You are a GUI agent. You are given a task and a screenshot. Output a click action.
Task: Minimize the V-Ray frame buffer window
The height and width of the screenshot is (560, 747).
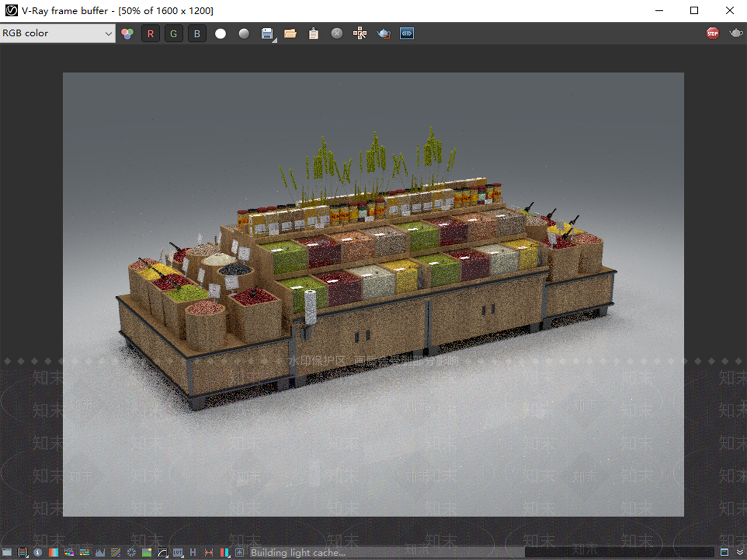659,10
